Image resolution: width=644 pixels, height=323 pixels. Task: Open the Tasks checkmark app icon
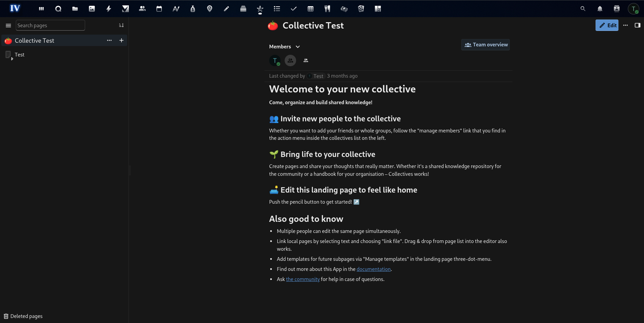[294, 8]
